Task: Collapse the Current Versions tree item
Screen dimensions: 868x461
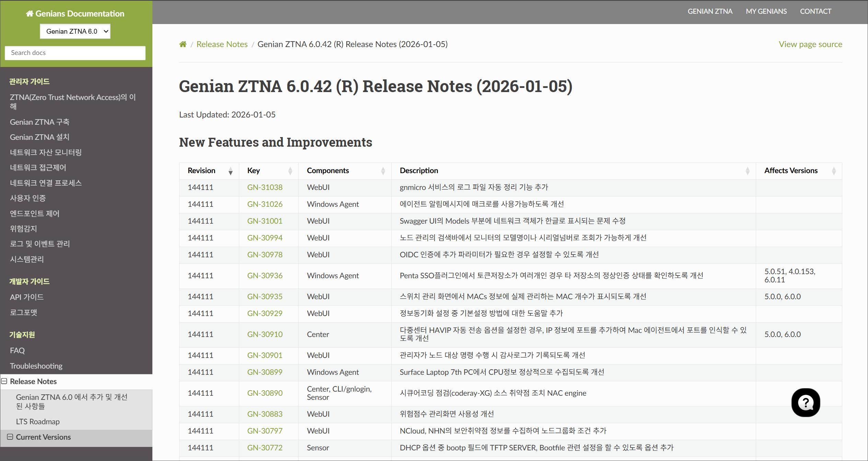Action: [10, 437]
